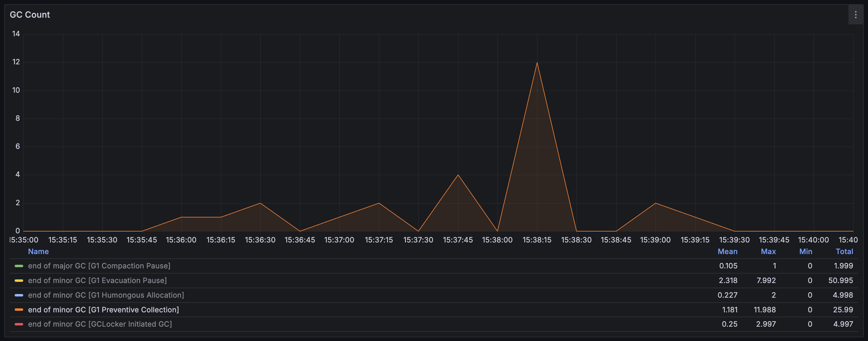Image resolution: width=868 pixels, height=341 pixels.
Task: Click Mean value 1.181 for Preventive Collection
Action: pos(729,310)
